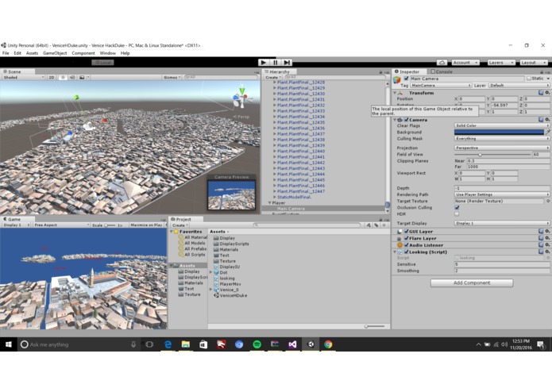
Task: Enable the HDR checkbox
Action: 457,214
